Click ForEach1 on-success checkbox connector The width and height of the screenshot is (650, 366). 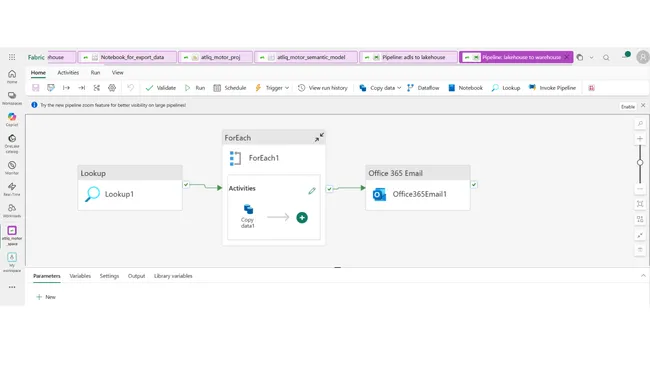(x=330, y=189)
